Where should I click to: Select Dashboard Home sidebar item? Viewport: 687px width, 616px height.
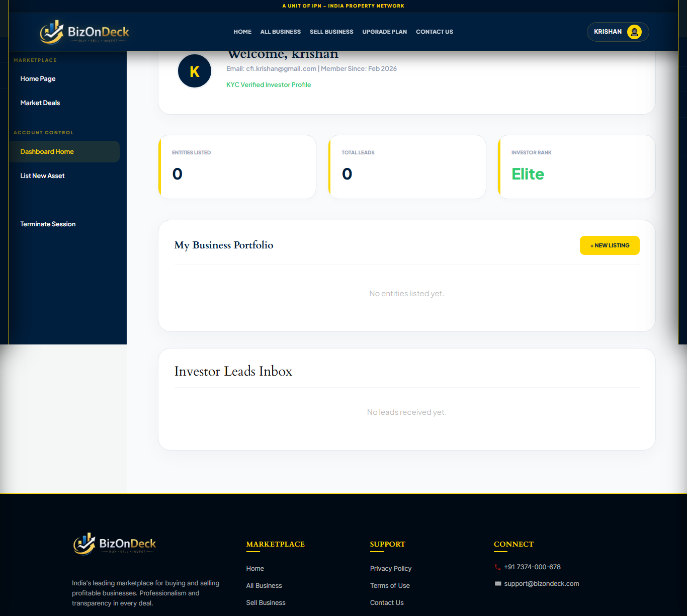(x=47, y=152)
